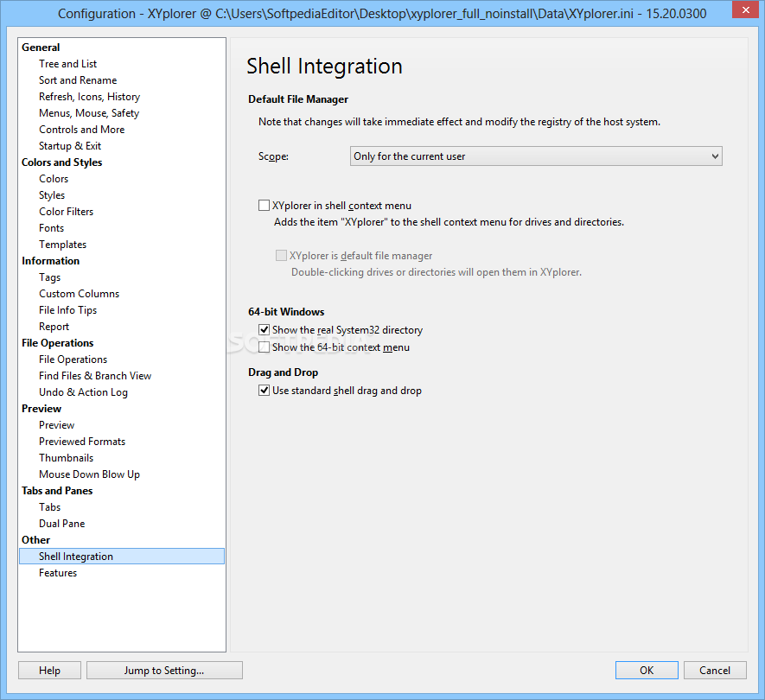765x700 pixels.
Task: Select Undo & Action Log page
Action: tap(84, 392)
